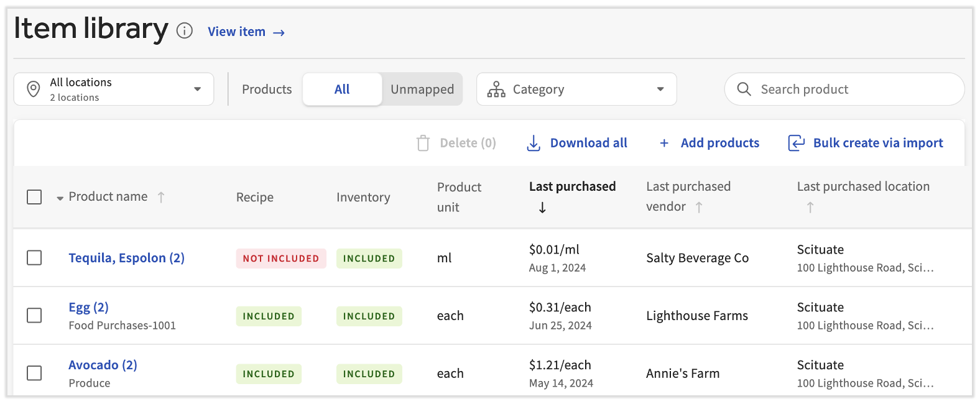The image size is (980, 404).
Task: Switch to the Unmapped products tab
Action: point(422,90)
